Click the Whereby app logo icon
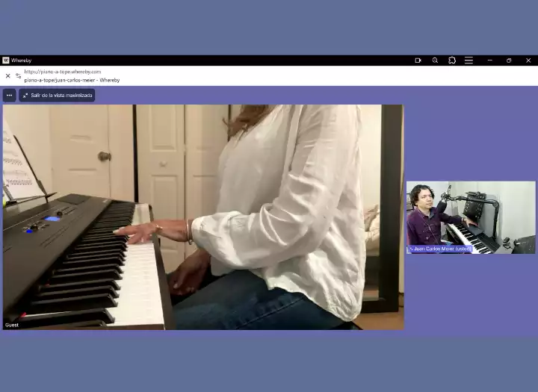This screenshot has height=392, width=538. [6, 60]
